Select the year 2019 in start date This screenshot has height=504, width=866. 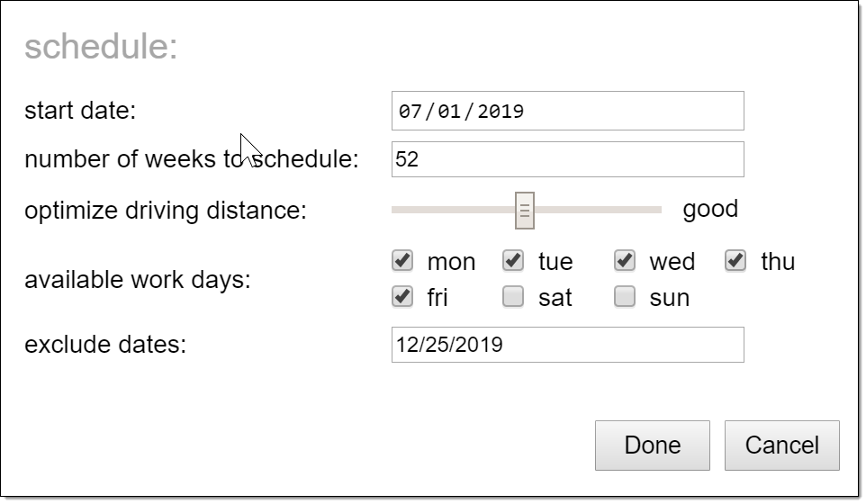tap(501, 111)
